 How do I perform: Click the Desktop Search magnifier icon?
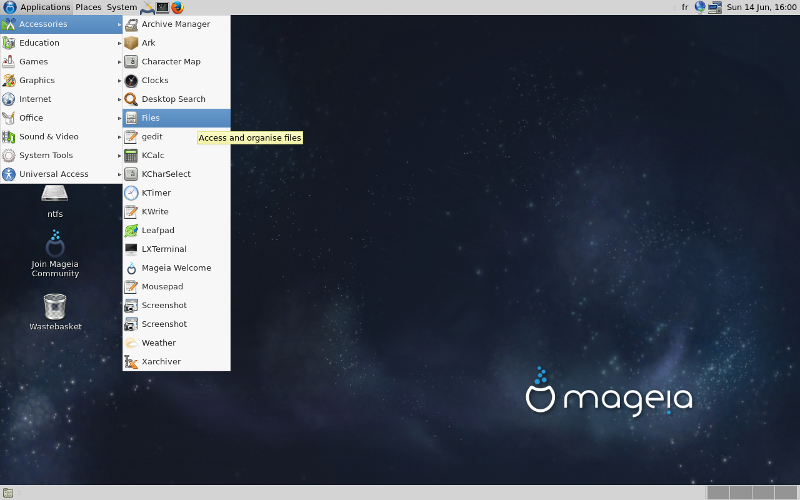pos(131,99)
